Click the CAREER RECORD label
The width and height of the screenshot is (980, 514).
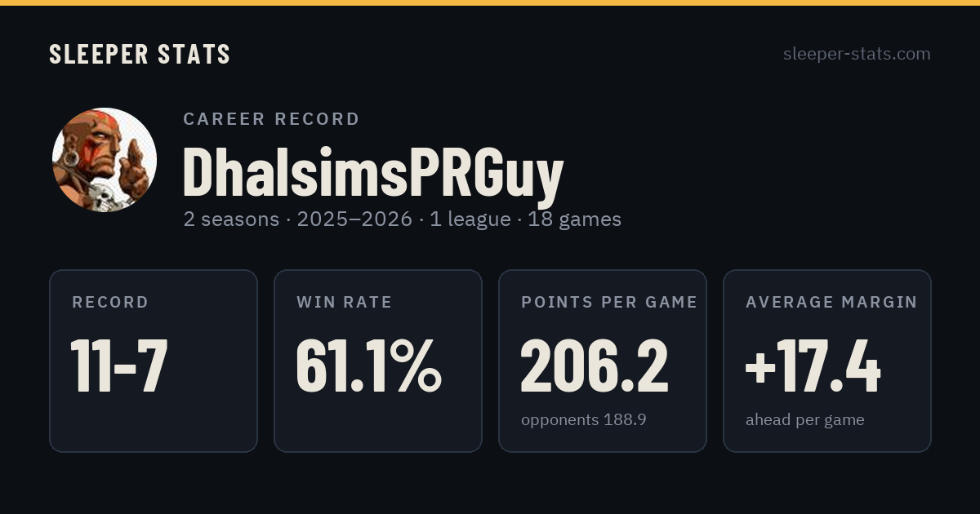click(271, 119)
